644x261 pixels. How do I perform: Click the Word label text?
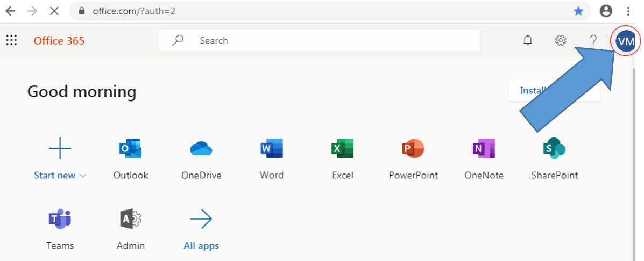tap(272, 175)
